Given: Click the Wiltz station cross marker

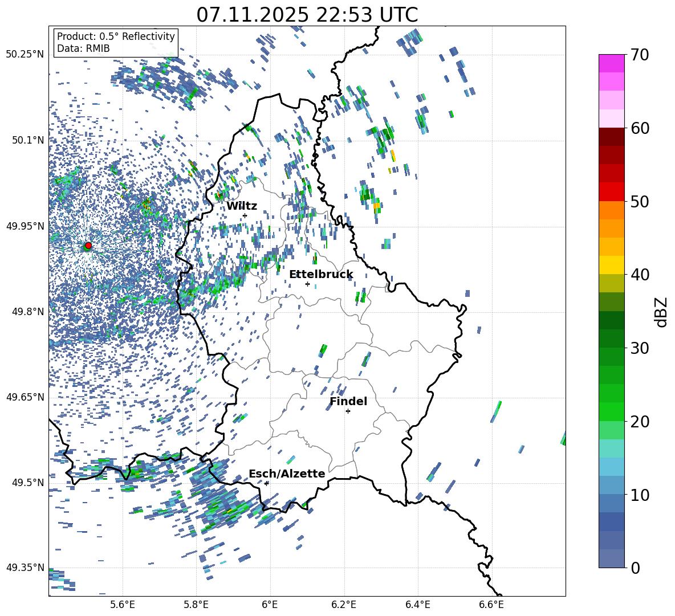Looking at the screenshot, I should (x=245, y=215).
